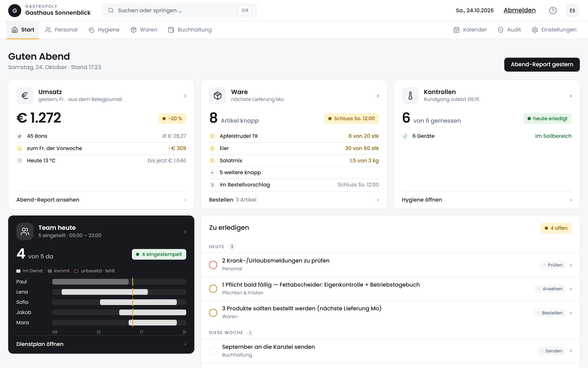Viewport: 588px width, 368px height.
Task: Click the Gastropoly G logo
Action: 14,10
